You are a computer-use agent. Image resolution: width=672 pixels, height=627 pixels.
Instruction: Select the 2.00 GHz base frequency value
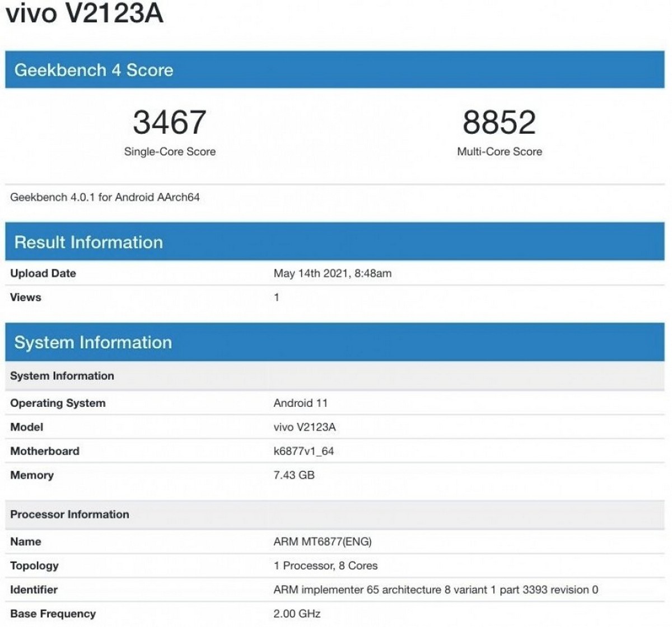[296, 614]
